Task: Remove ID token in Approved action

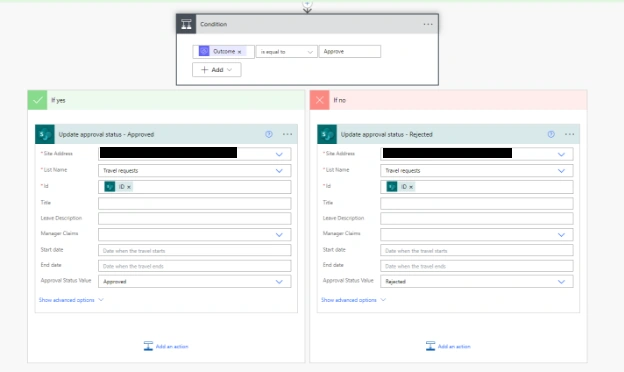Action: [x=129, y=187]
